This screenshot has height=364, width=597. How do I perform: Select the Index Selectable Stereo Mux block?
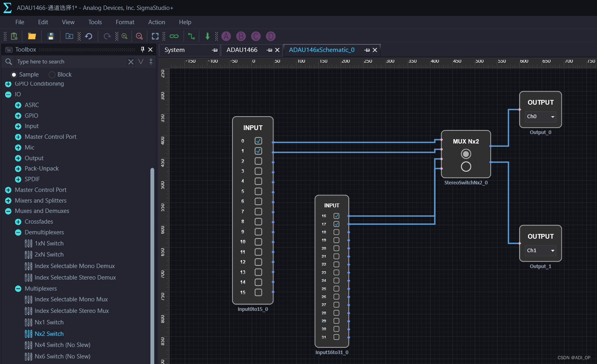[71, 311]
